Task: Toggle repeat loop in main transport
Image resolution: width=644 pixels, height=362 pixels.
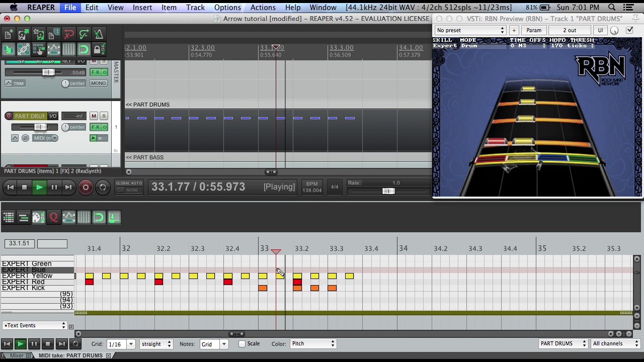Action: (x=103, y=188)
